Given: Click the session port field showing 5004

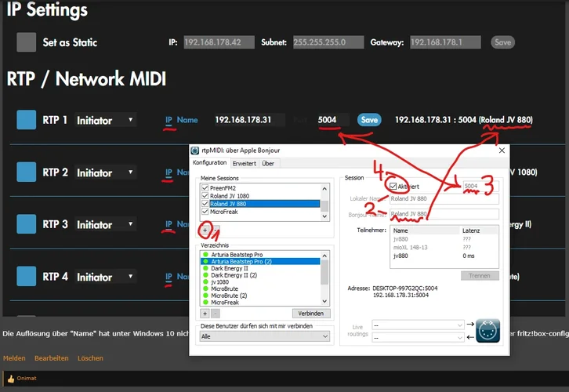Looking at the screenshot, I should (x=480, y=187).
